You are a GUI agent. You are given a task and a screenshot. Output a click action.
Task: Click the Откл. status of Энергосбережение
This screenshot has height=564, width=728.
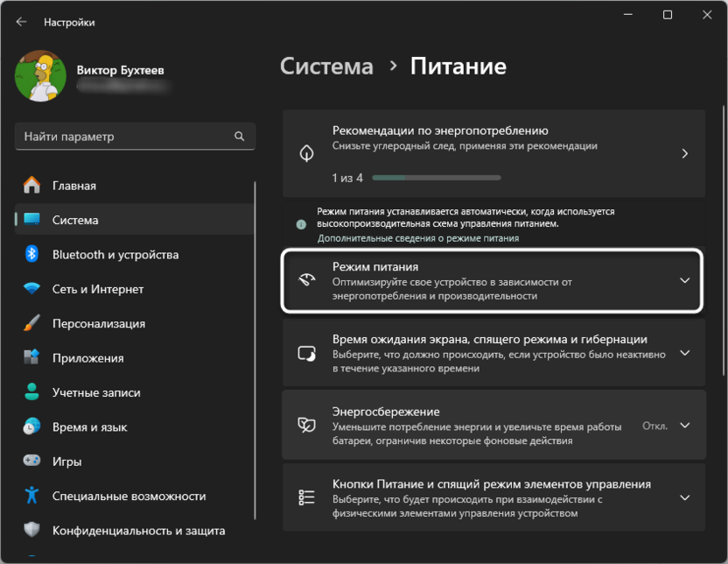tap(654, 426)
